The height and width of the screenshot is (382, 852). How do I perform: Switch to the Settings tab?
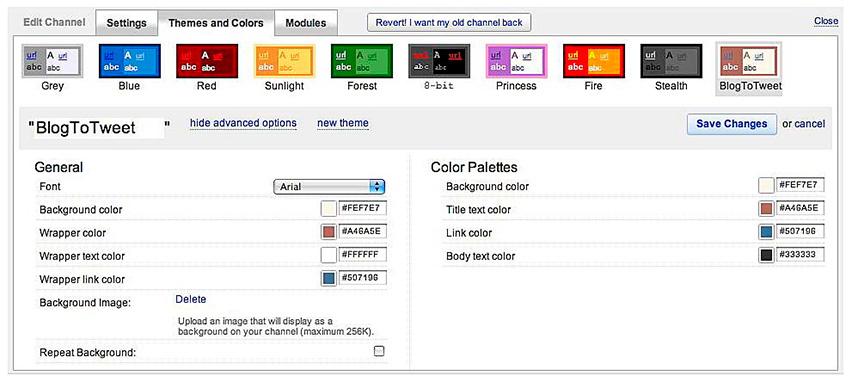pyautogui.click(x=127, y=23)
